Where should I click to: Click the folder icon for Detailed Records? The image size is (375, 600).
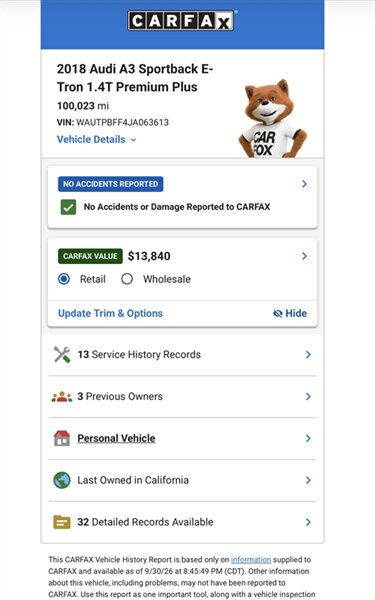tap(62, 522)
